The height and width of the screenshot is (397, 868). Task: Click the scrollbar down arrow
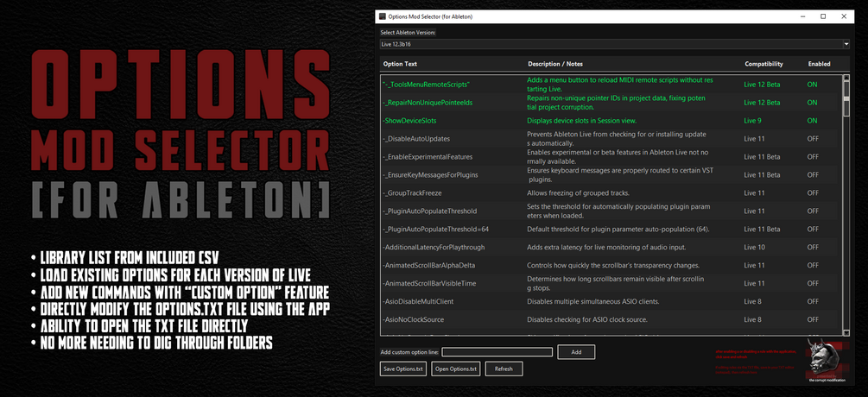pos(846,331)
